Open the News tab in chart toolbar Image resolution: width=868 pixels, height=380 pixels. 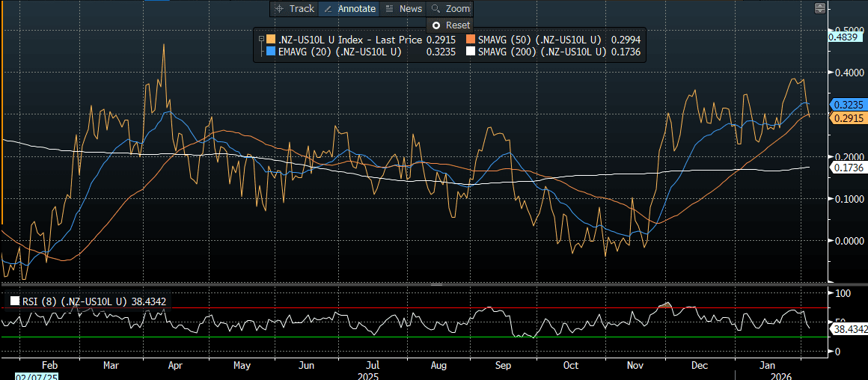click(410, 9)
